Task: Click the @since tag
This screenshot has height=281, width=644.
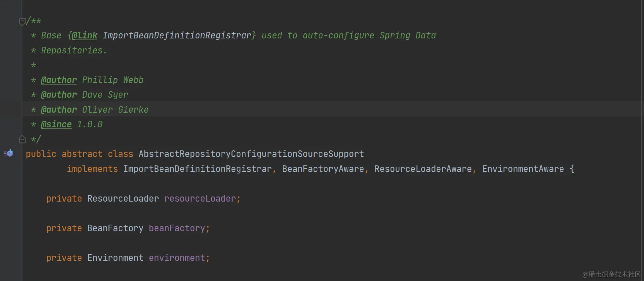Action: (x=56, y=124)
